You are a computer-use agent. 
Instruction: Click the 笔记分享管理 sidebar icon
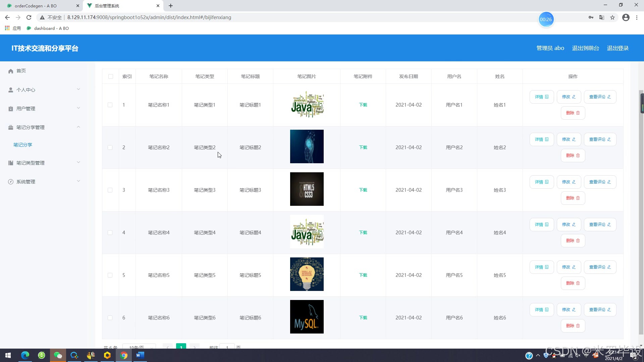click(x=11, y=127)
